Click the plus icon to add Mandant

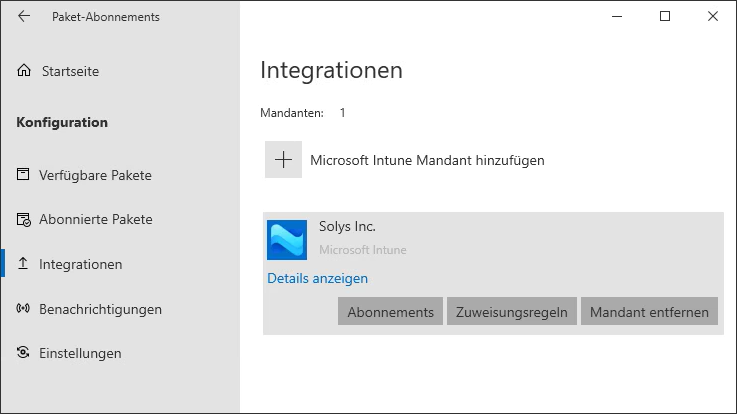[284, 160]
